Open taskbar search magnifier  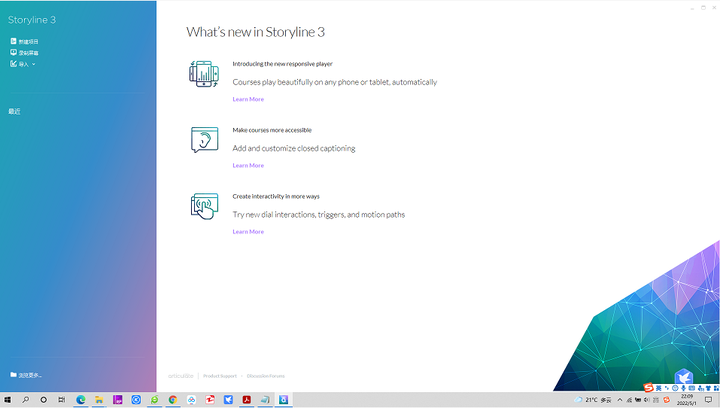[25, 400]
